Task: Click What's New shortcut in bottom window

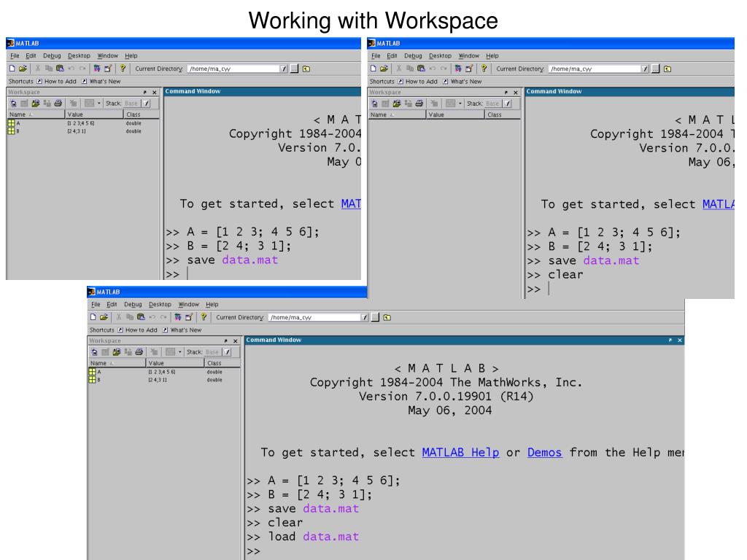Action: click(x=182, y=330)
